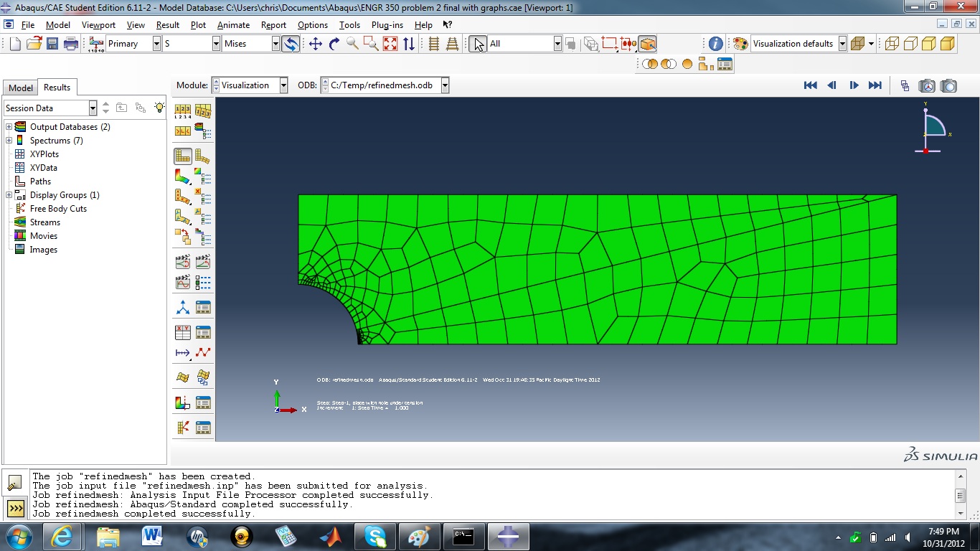This screenshot has width=980, height=551.
Task: Open Microsoft Word from the taskbar
Action: click(x=152, y=536)
